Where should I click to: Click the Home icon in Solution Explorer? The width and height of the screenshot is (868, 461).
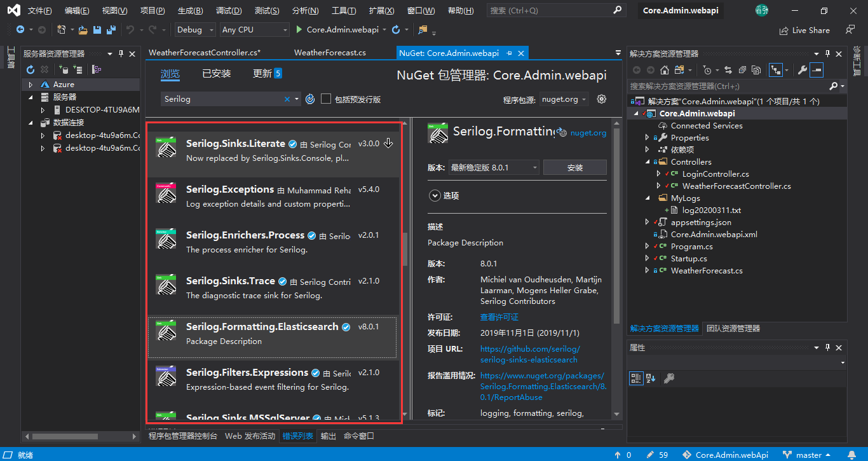(665, 70)
